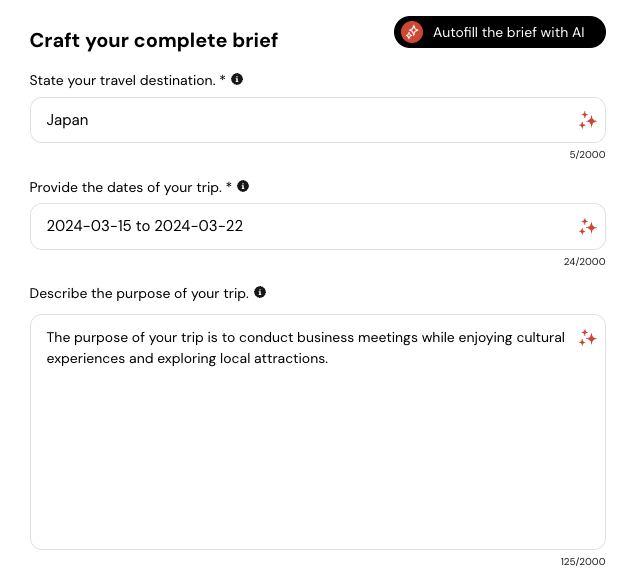
Task: Focus the trip dates field showing 2024-03-15
Action: click(318, 227)
